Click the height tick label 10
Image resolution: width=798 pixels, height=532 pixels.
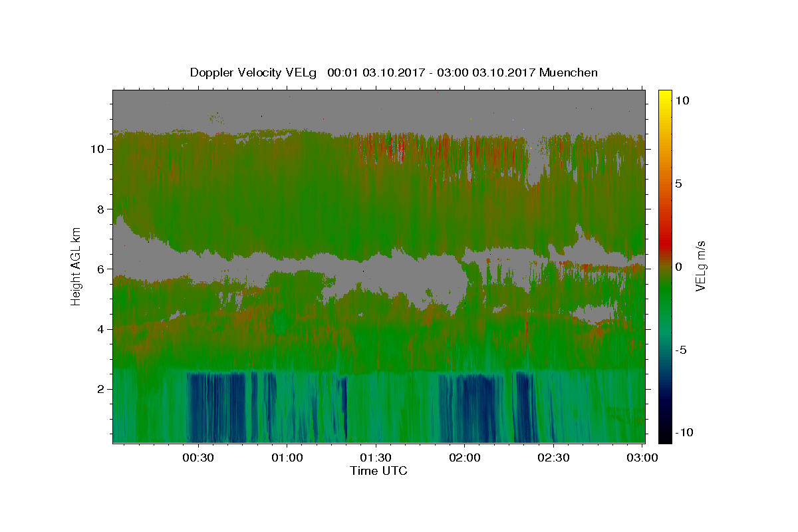point(96,149)
